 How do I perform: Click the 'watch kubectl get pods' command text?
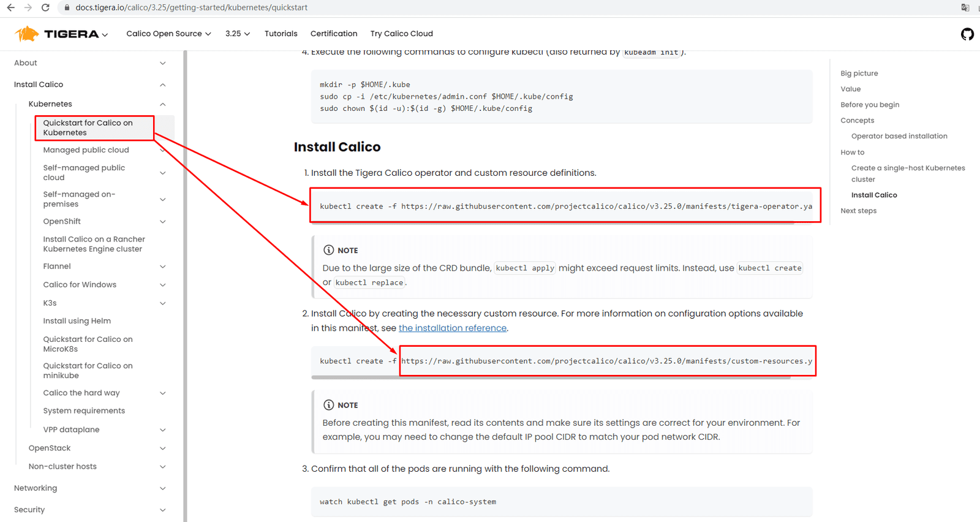point(408,502)
